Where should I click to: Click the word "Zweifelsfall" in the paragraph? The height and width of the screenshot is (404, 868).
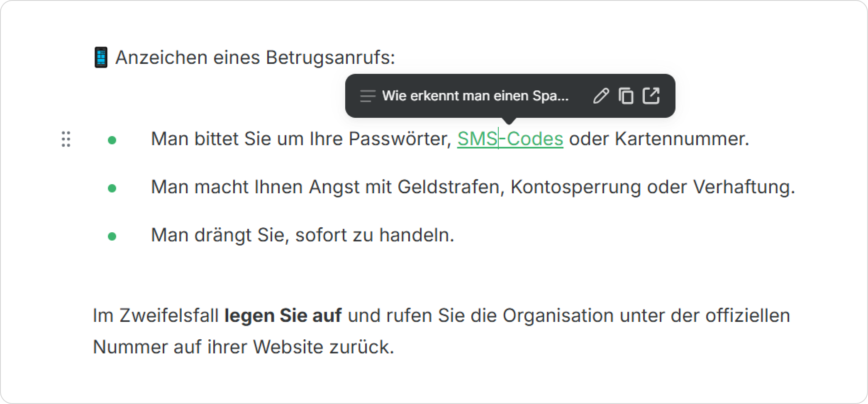pyautogui.click(x=169, y=315)
